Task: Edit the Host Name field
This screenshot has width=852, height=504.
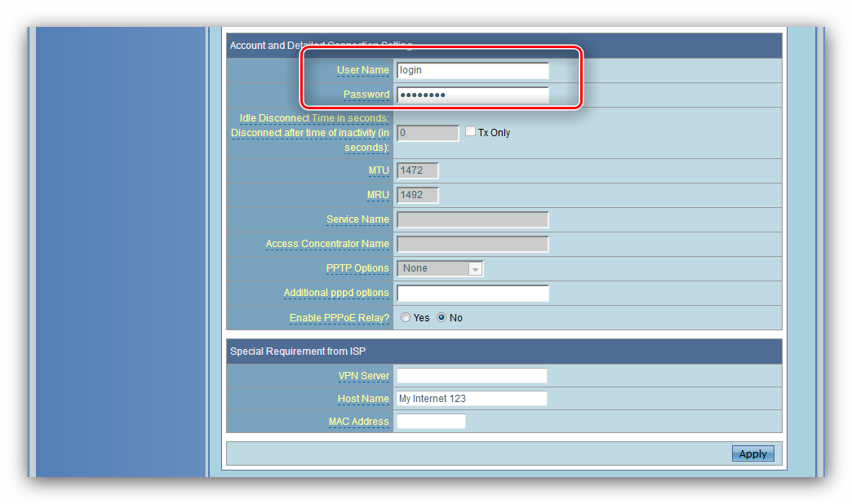Action: [471, 399]
